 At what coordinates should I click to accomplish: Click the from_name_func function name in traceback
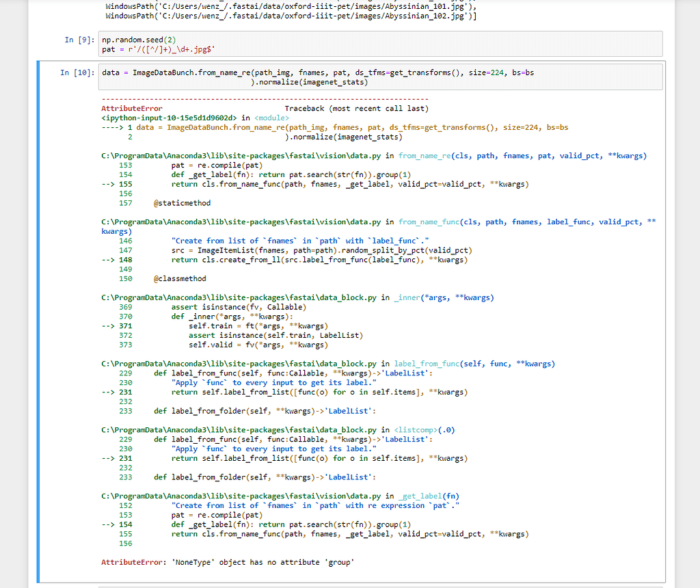(429, 222)
